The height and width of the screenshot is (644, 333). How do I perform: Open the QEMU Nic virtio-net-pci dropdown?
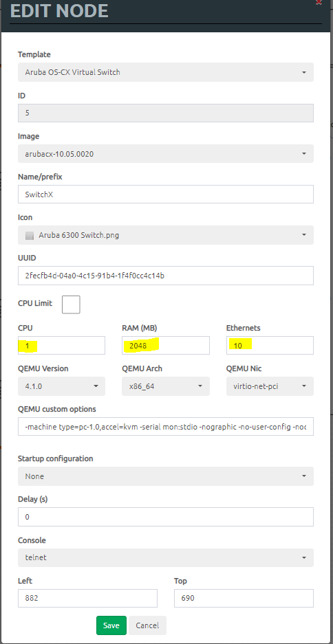point(270,386)
